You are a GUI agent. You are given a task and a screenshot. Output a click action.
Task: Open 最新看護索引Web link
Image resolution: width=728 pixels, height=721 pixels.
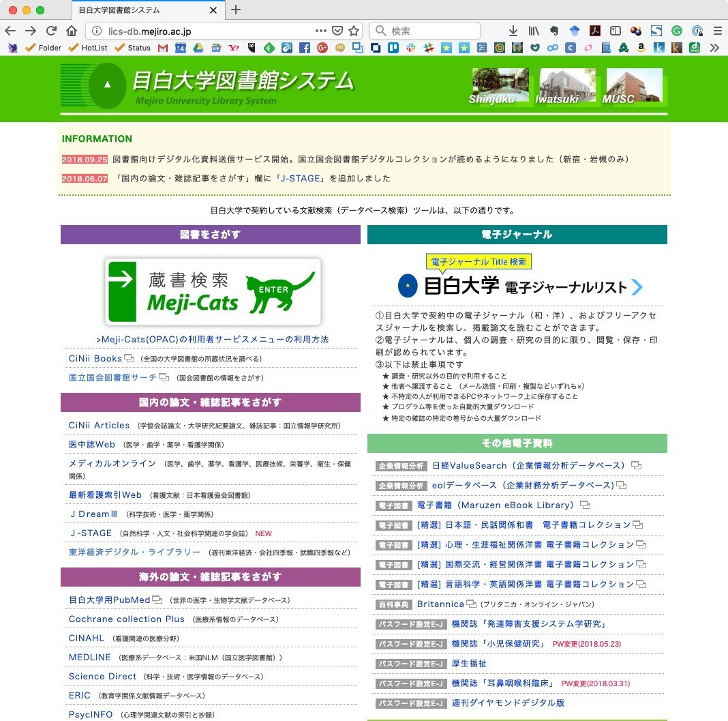[x=105, y=495]
